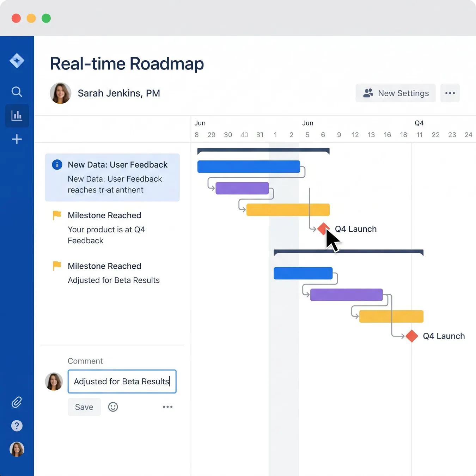Click date 23 in the timeline header
Screen dimensions: 476x476
click(x=452, y=135)
